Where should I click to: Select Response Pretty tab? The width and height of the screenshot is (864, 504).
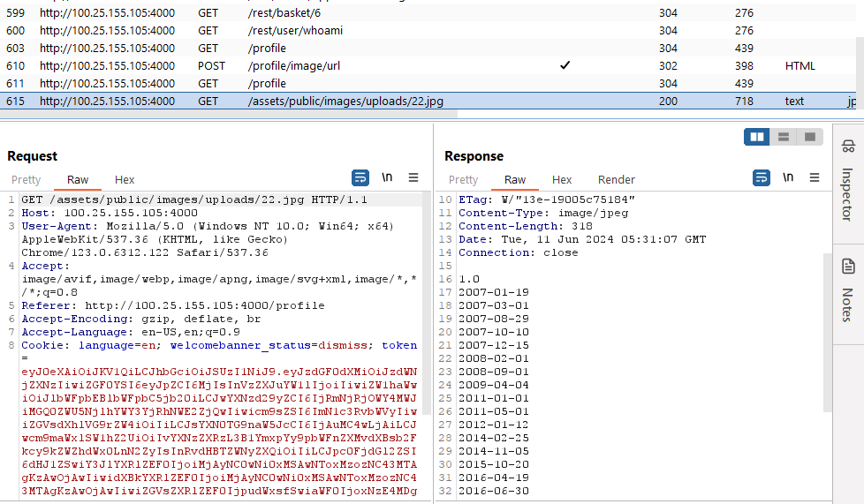coord(463,180)
